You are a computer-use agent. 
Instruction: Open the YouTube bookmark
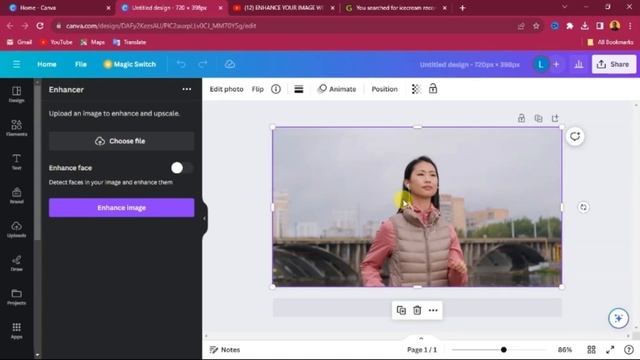[56, 42]
